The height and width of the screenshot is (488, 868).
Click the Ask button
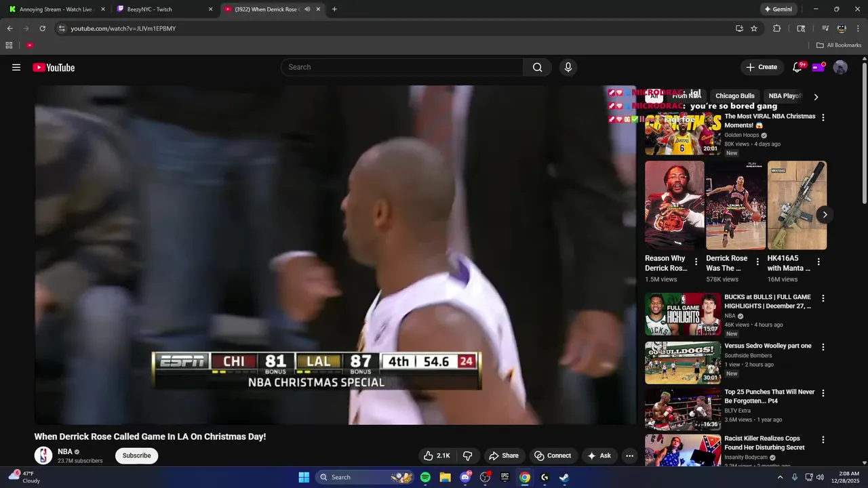[599, 455]
